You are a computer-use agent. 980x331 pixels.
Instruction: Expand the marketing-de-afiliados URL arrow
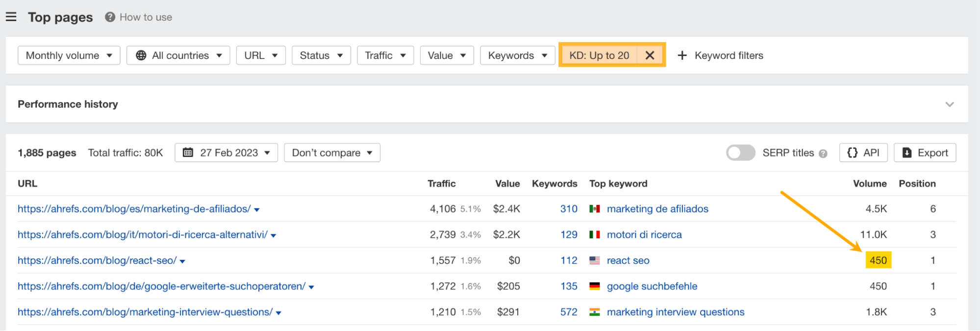click(257, 210)
